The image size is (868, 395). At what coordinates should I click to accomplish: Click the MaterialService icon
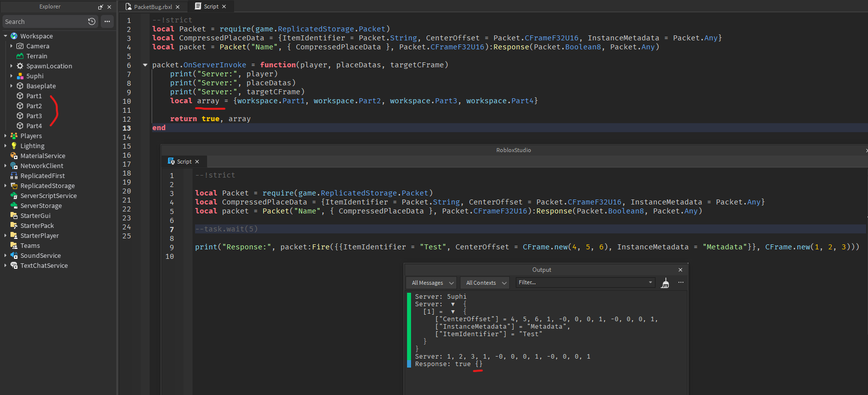click(14, 156)
